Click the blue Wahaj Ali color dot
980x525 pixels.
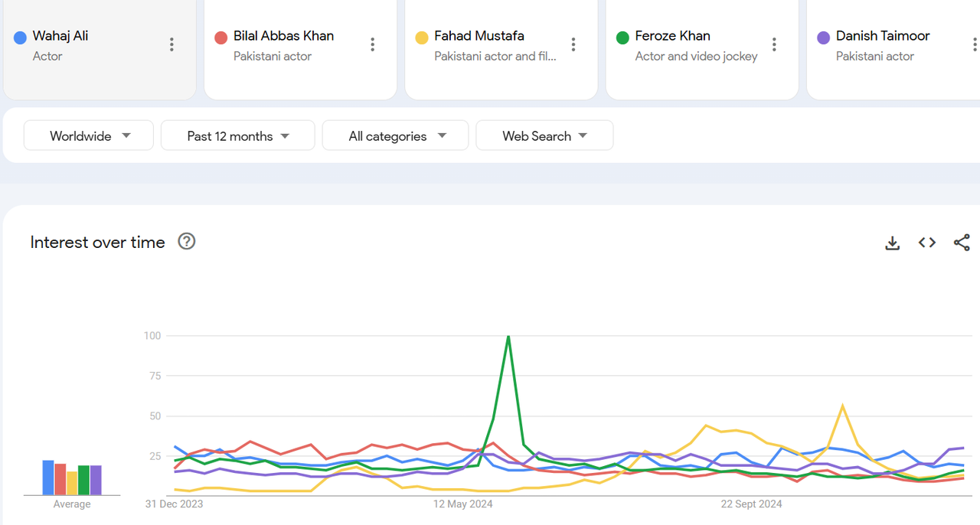21,37
